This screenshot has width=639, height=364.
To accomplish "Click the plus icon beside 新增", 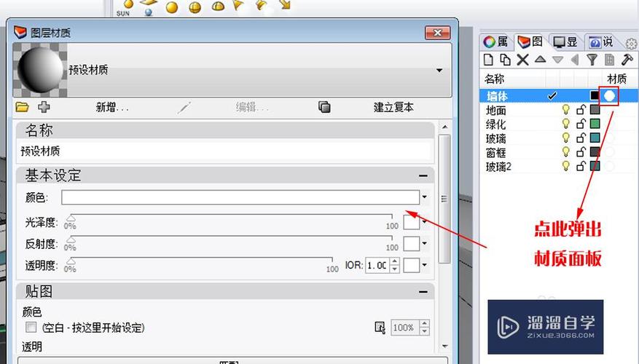I will 44,107.
